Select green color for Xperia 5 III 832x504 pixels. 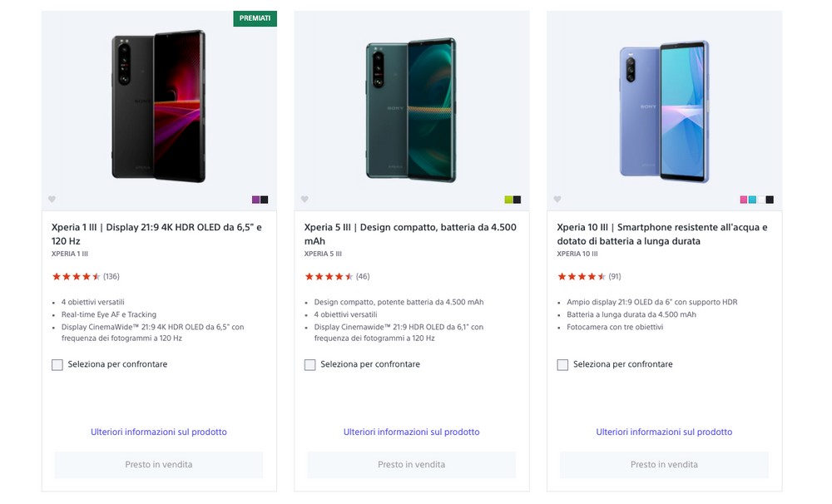pyautogui.click(x=508, y=200)
